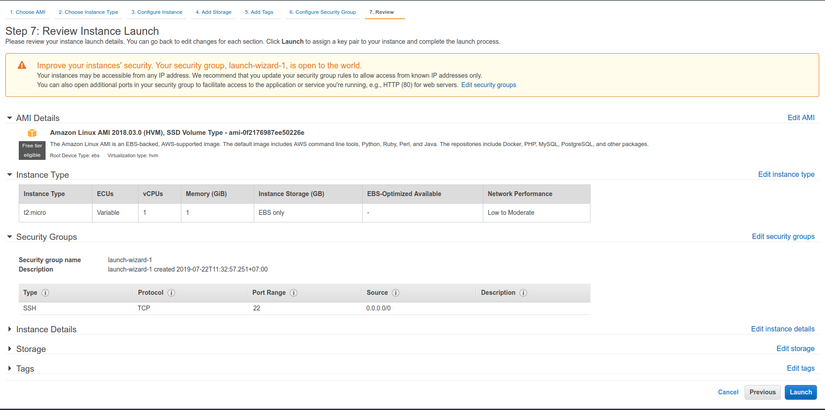Click the info icon next to the Protocol column
The height and width of the screenshot is (410, 825).
172,293
